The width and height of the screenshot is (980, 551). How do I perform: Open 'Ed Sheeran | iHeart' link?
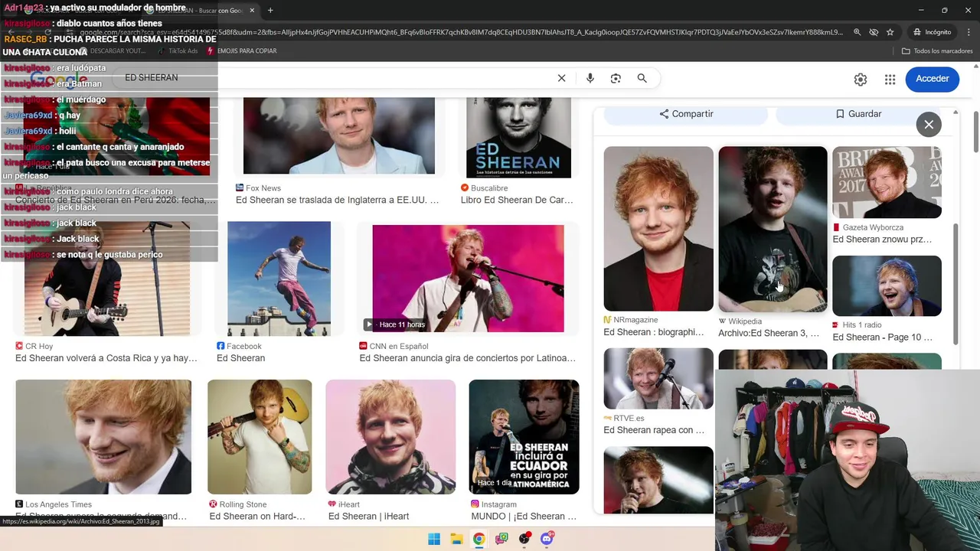(x=368, y=517)
